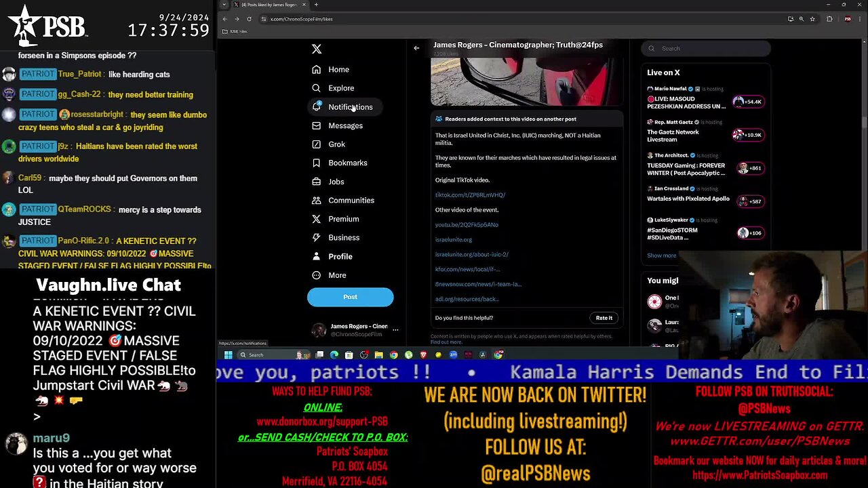Image resolution: width=868 pixels, height=488 pixels.
Task: Click the +54.4K listeners badge
Action: [x=747, y=102]
